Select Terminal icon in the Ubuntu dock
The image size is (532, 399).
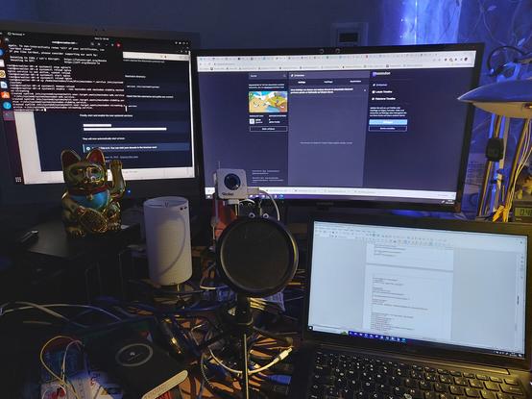[8, 115]
